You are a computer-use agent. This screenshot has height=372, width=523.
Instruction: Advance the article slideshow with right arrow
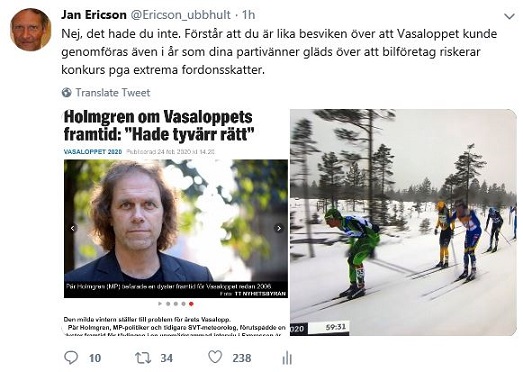point(279,228)
